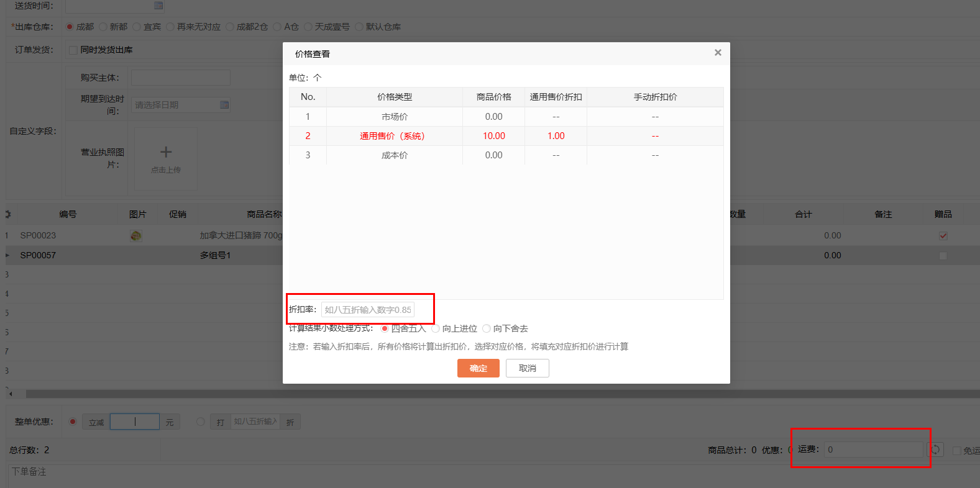This screenshot has height=488, width=980.
Task: Open the calendar icon in 期望到达时间 field
Action: pos(224,105)
